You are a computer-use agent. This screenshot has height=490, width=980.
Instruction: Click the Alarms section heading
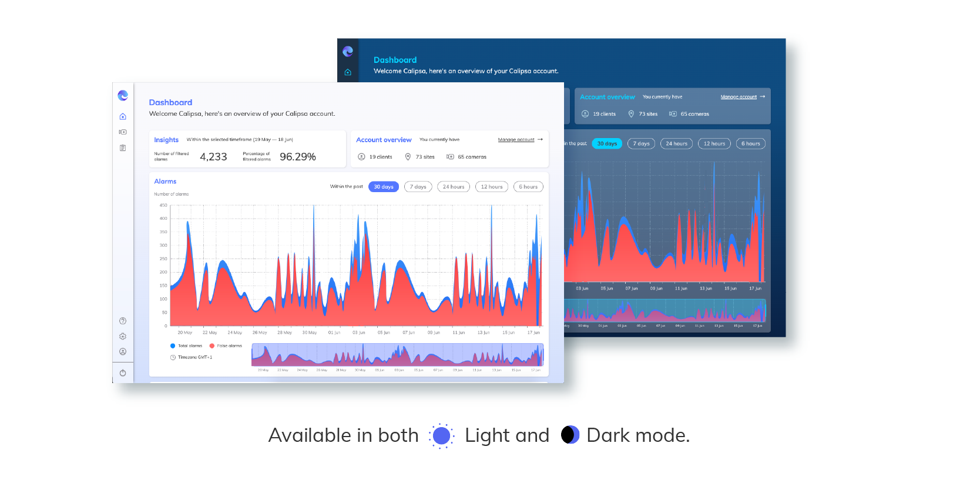point(165,182)
